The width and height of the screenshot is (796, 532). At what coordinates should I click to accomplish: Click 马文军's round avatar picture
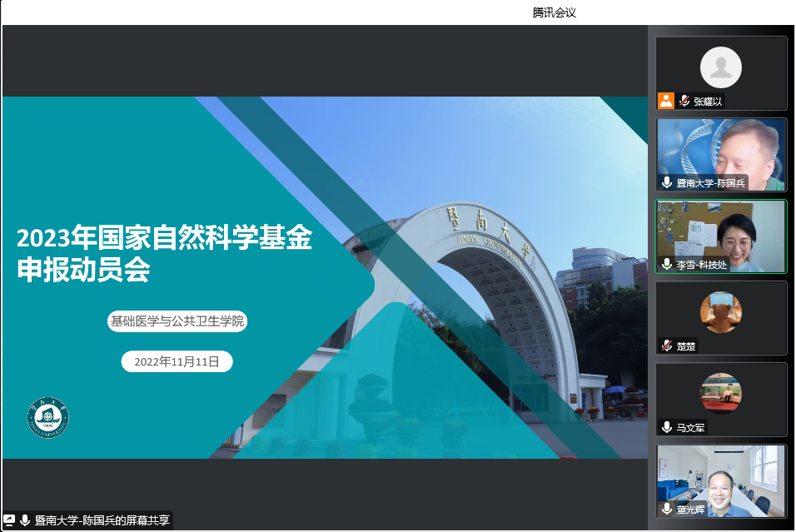point(720,394)
